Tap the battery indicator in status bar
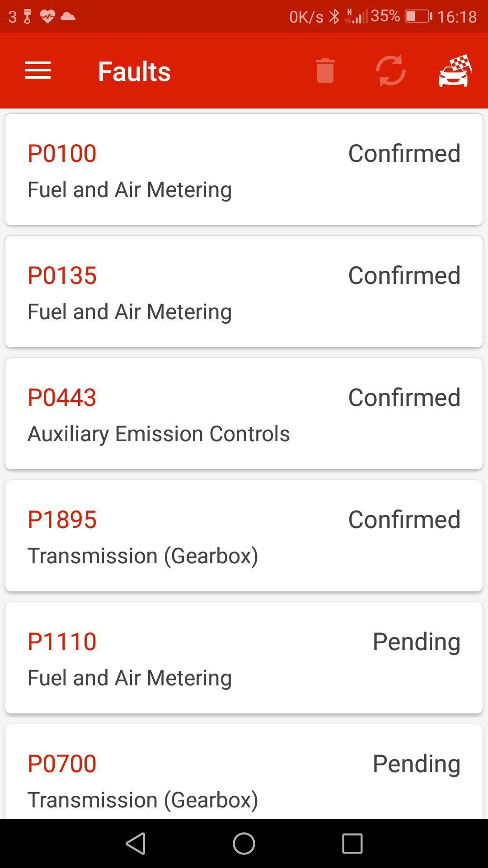This screenshot has height=868, width=488. coord(418,17)
